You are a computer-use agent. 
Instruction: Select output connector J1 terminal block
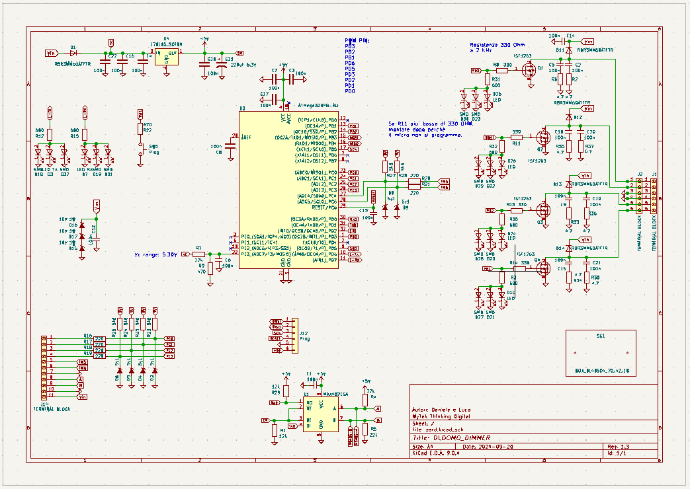click(x=654, y=195)
